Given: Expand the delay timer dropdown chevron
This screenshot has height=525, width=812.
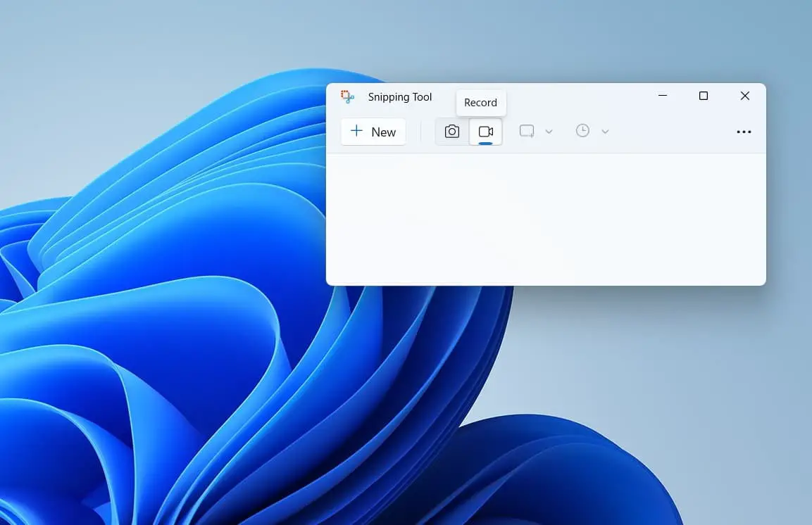Looking at the screenshot, I should tap(605, 132).
